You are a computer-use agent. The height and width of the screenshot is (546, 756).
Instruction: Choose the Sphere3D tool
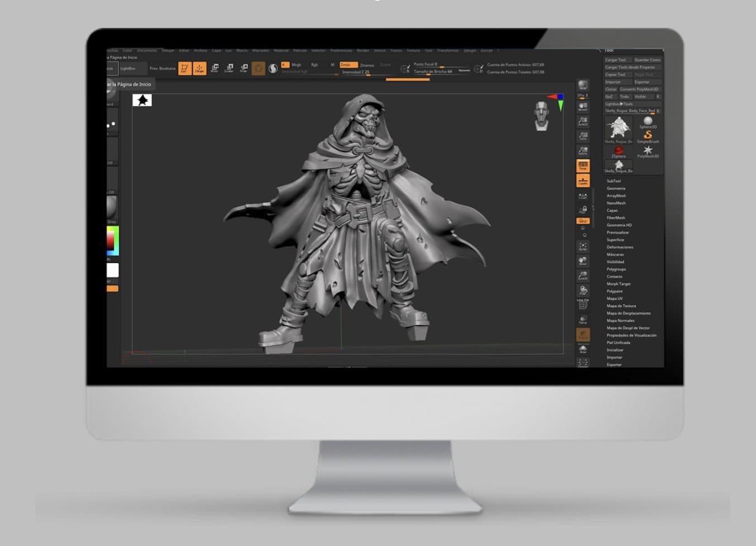pyautogui.click(x=648, y=121)
